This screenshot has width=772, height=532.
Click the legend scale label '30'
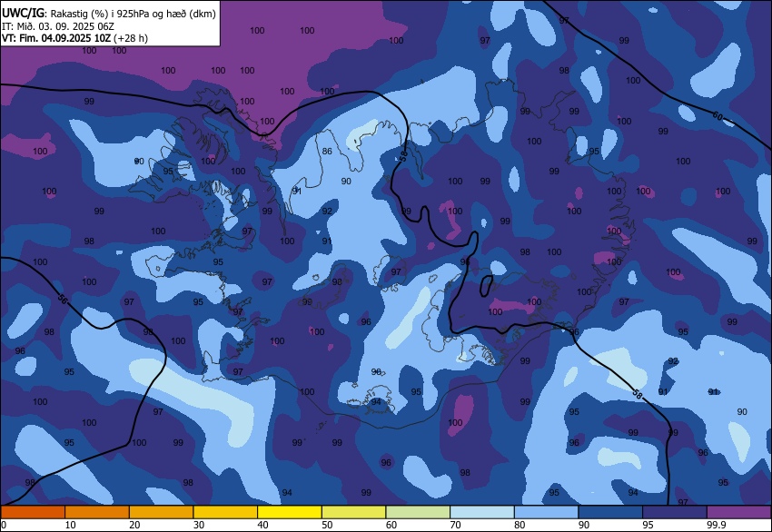click(198, 525)
